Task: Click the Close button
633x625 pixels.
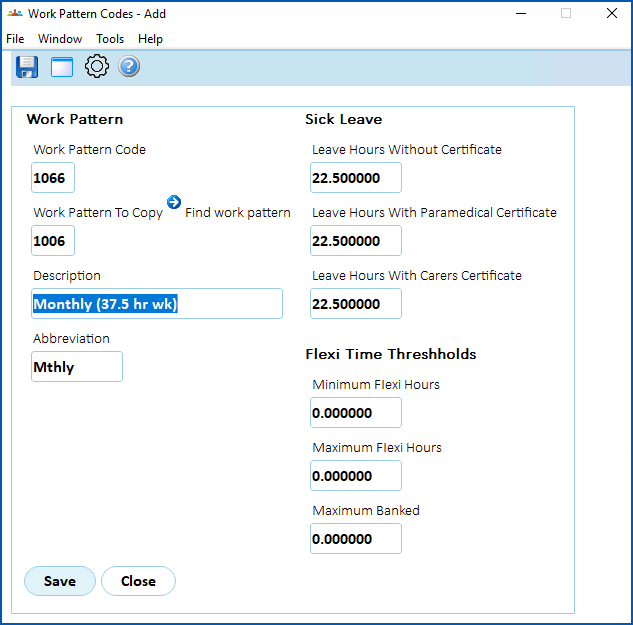Action: (138, 581)
